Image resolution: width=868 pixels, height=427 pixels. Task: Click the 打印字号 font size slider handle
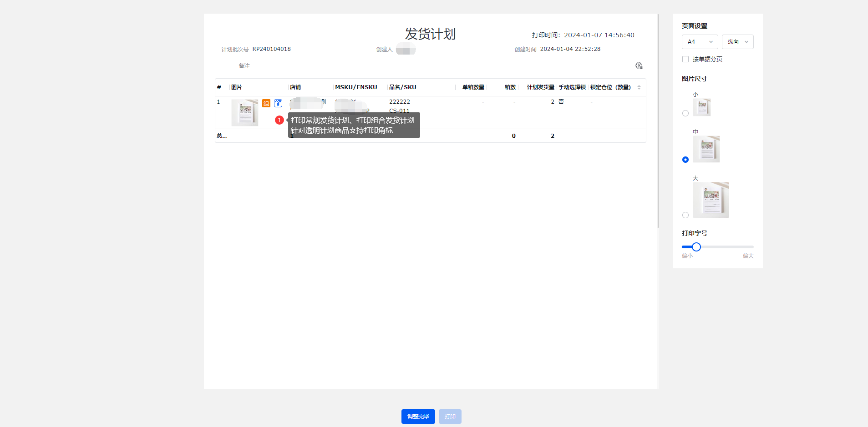click(x=696, y=247)
